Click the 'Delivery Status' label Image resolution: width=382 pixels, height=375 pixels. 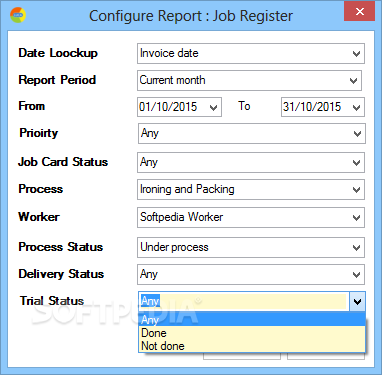point(61,274)
